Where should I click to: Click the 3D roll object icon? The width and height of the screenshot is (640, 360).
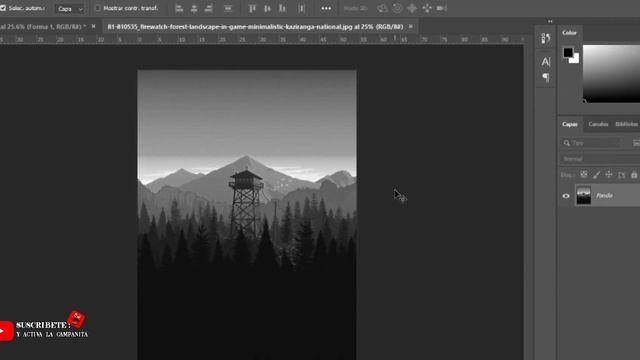point(397,8)
